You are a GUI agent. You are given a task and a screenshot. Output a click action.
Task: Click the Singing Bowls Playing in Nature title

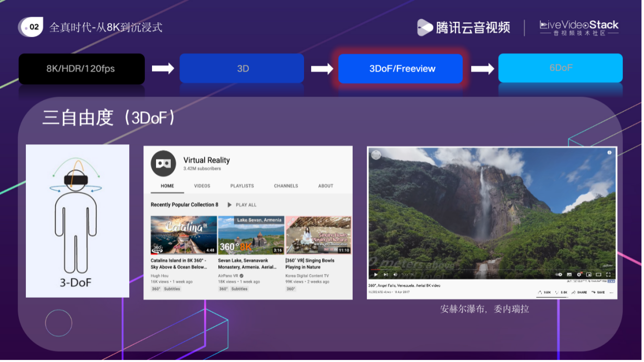310,263
